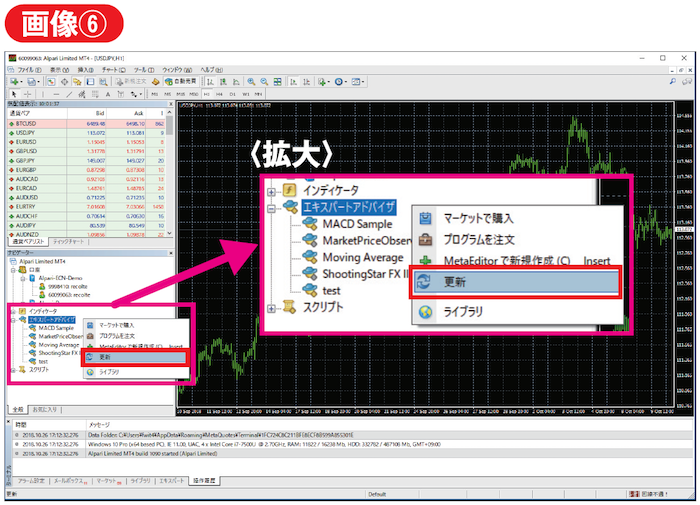Toggle the 自動売買 AutoTrading button
This screenshot has width=700, height=505.
click(x=181, y=82)
